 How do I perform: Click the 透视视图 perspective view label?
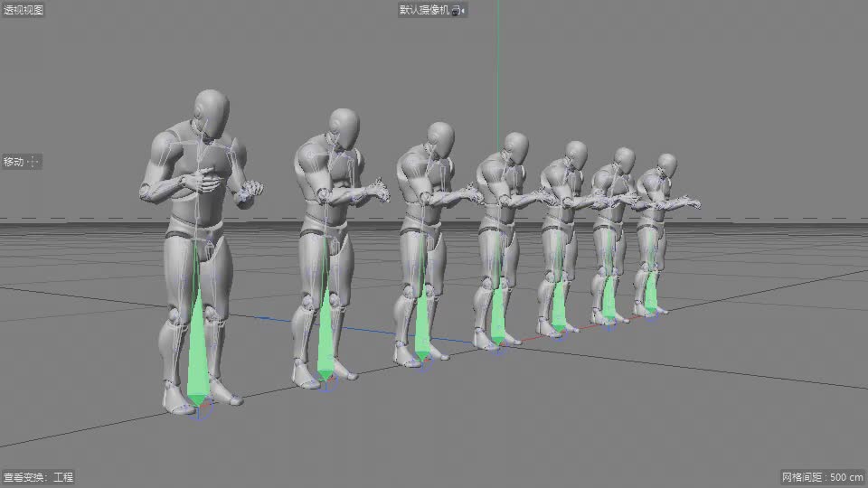click(23, 10)
